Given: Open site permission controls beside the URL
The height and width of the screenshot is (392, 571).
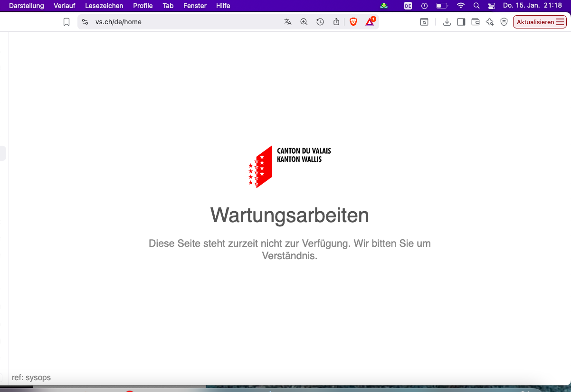Looking at the screenshot, I should click(x=85, y=22).
